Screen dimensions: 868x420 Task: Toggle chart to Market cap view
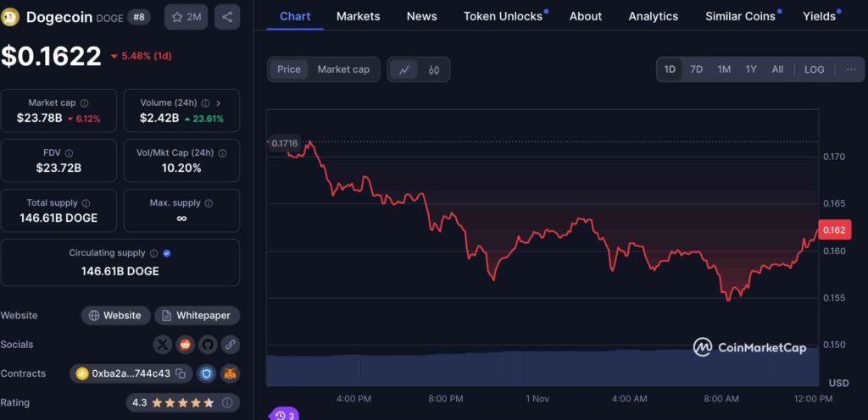[343, 69]
